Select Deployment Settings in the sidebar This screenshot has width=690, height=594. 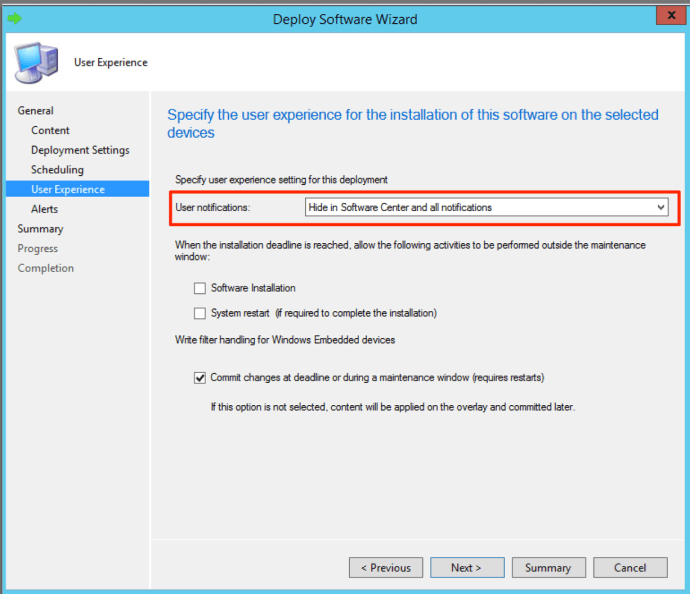click(x=80, y=150)
